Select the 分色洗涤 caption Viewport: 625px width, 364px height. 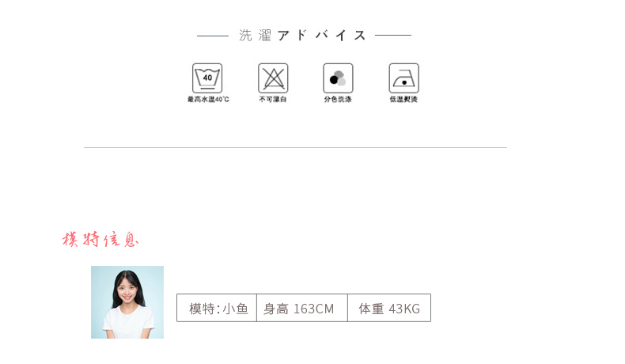pyautogui.click(x=338, y=99)
